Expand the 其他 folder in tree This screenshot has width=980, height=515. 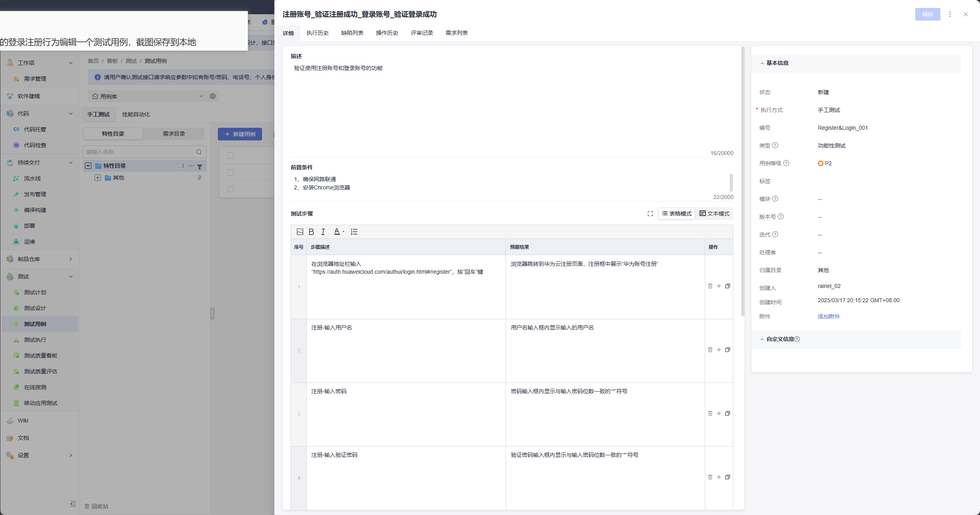point(98,178)
